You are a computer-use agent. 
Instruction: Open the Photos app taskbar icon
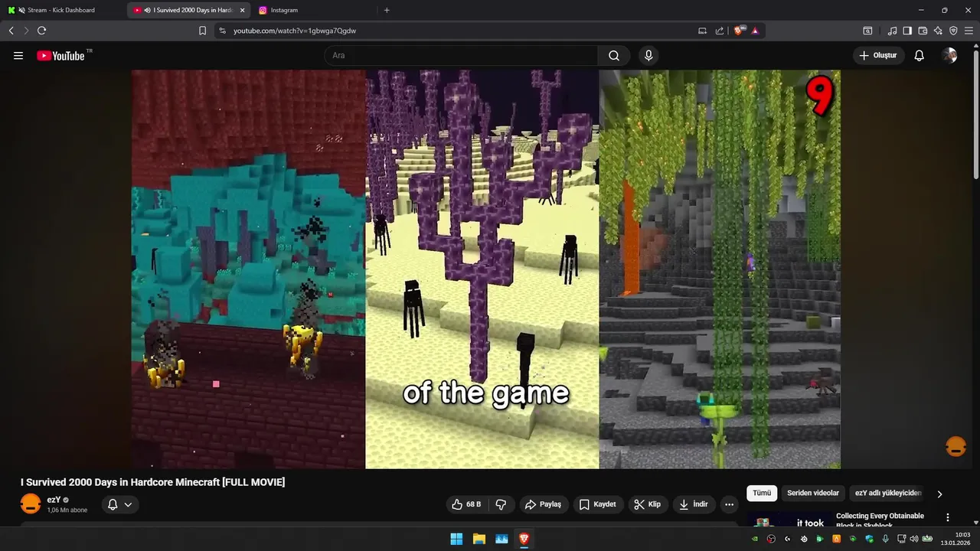click(501, 539)
